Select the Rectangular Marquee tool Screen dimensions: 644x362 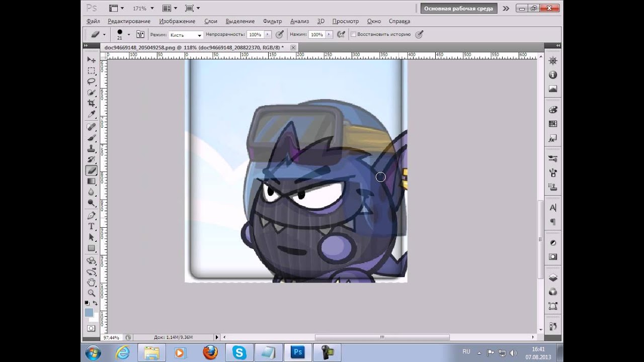(x=91, y=70)
